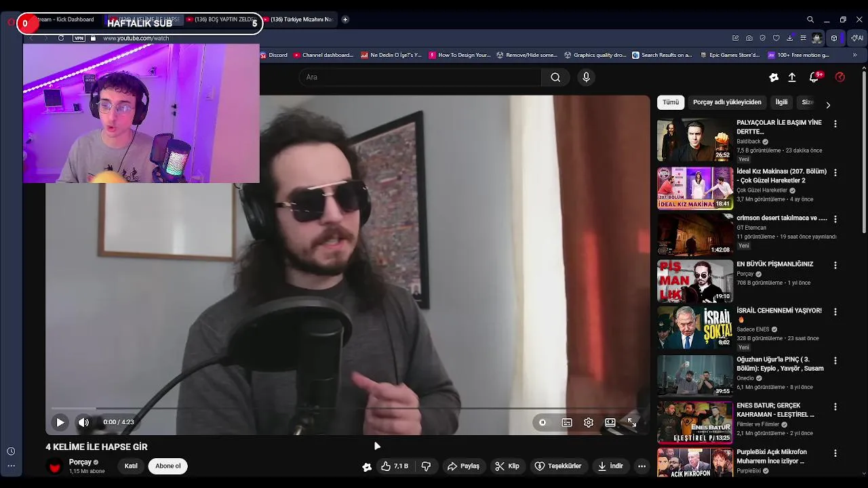Viewport: 868px width, 488px height.
Task: Select the Tümü filter chip
Action: pyautogui.click(x=671, y=102)
